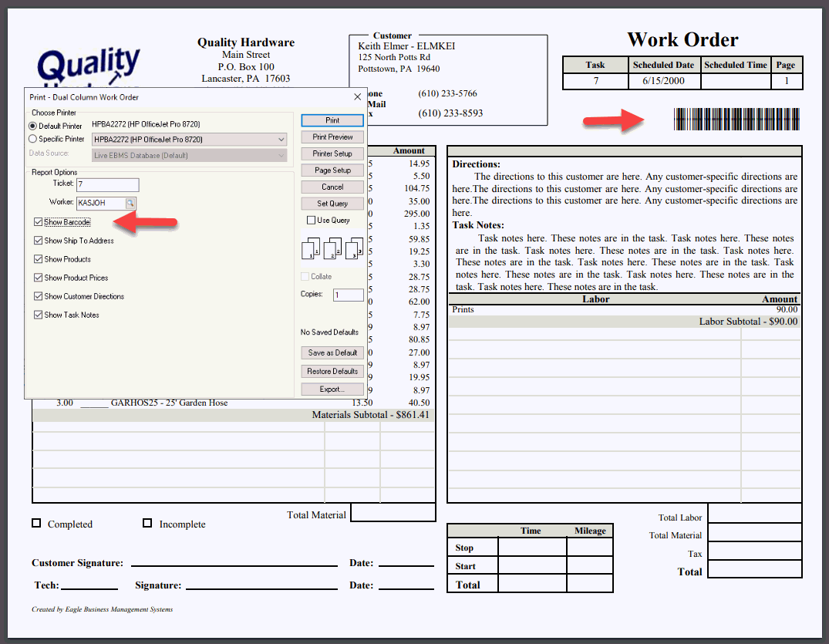Click the Set Query button
The image size is (829, 644).
click(x=332, y=204)
